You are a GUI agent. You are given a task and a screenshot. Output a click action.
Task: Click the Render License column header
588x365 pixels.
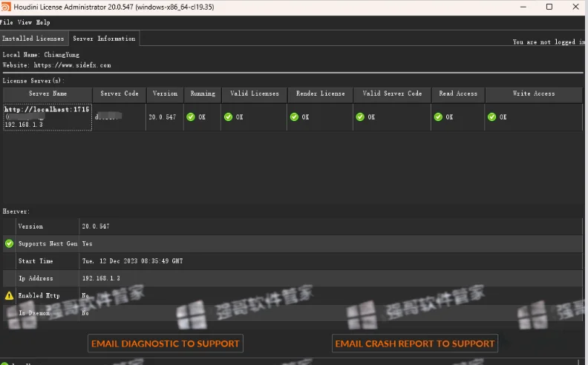point(320,93)
